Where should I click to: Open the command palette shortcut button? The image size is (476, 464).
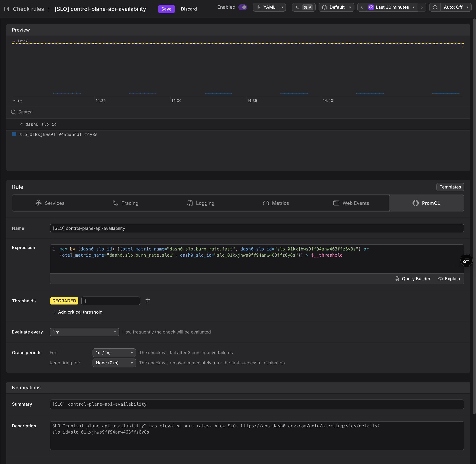304,7
